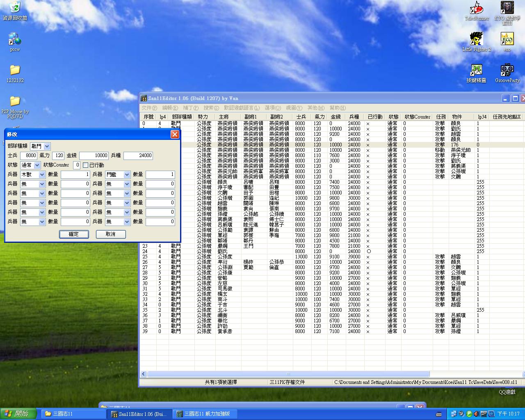Viewport: 525px width, 420px height.
Task: Open the 默認遊戲語言(L) menu
Action: click(242, 108)
